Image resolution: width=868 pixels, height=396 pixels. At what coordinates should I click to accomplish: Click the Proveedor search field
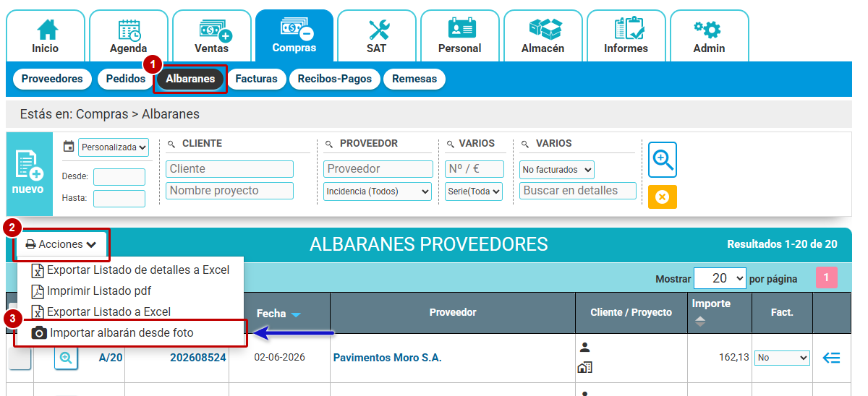[x=378, y=169]
